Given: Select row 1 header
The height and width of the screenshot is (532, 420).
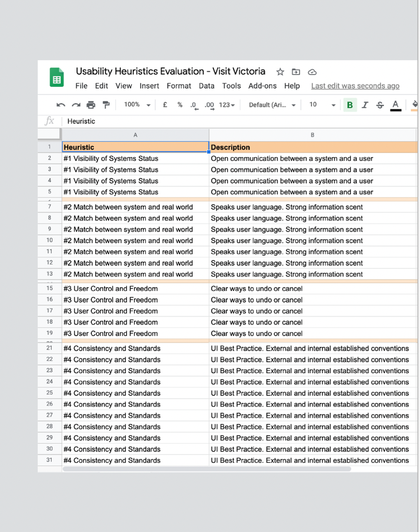Looking at the screenshot, I should [50, 147].
